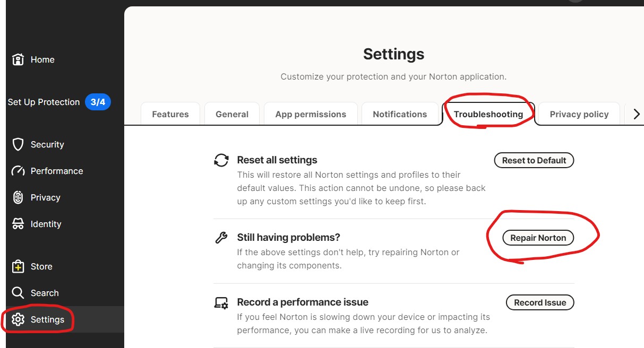This screenshot has height=348, width=644.
Task: Click the Privacy fingerprint icon
Action: 18,197
